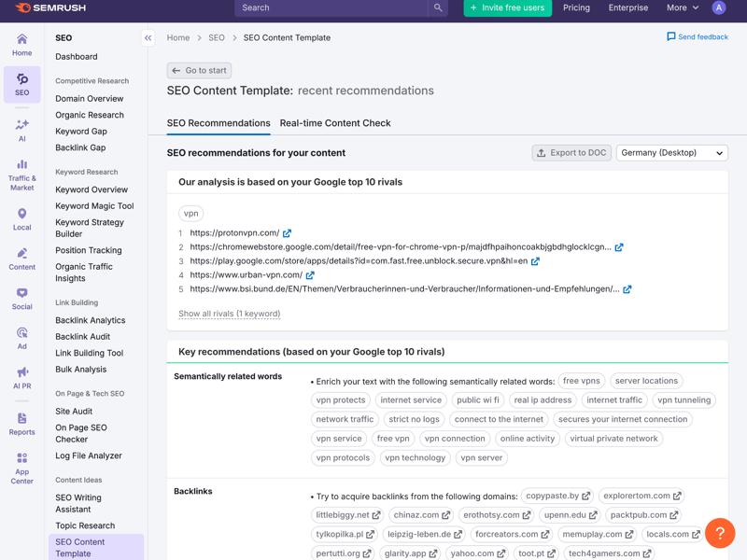Open App Center from sidebar
This screenshot has height=560, width=747.
click(21, 469)
